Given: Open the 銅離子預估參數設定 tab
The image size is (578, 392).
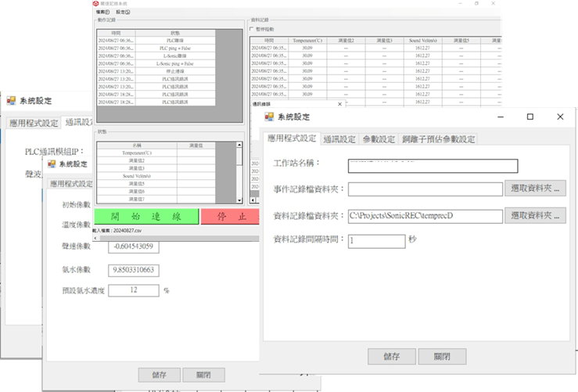Looking at the screenshot, I should coord(438,138).
